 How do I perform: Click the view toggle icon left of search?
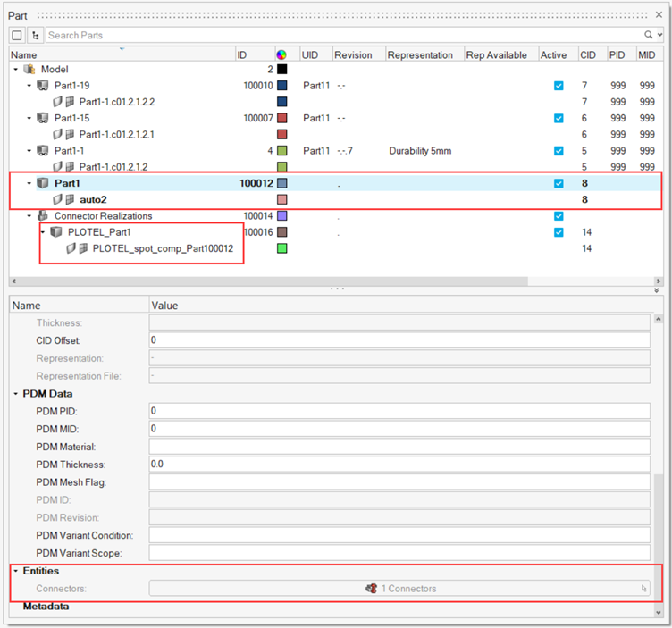(x=17, y=35)
